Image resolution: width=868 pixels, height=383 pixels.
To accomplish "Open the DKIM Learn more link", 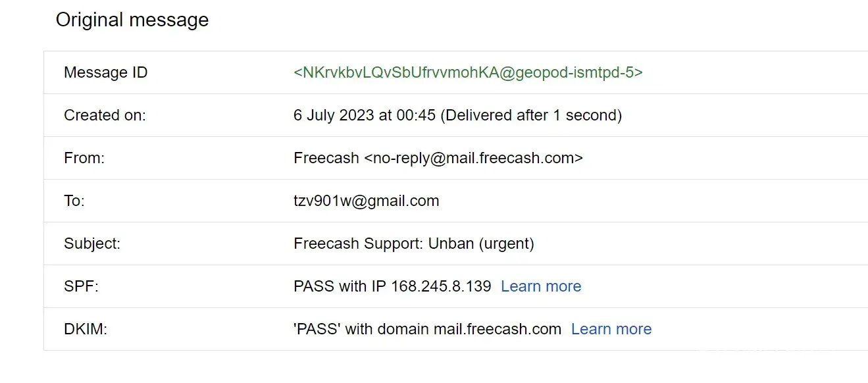I will 611,329.
